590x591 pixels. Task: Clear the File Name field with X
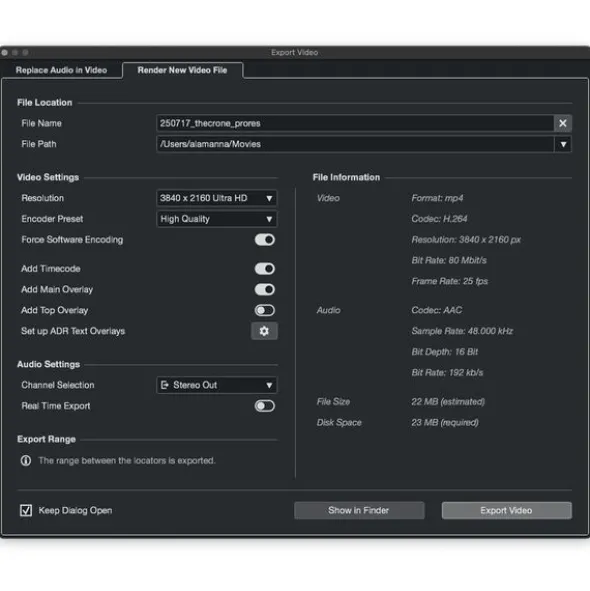coord(563,123)
